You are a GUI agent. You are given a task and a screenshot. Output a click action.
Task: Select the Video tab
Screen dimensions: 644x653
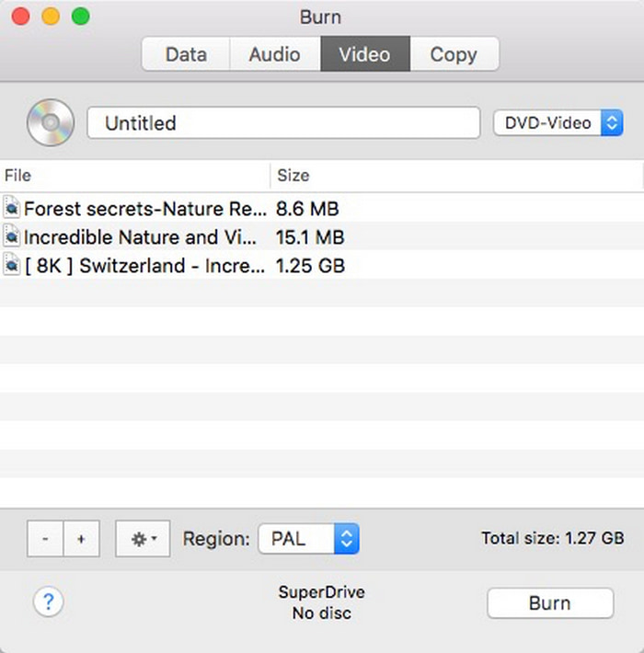pyautogui.click(x=364, y=54)
